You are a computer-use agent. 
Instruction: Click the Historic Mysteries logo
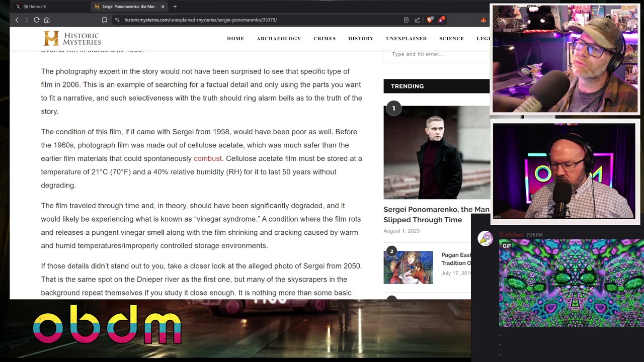(x=72, y=38)
